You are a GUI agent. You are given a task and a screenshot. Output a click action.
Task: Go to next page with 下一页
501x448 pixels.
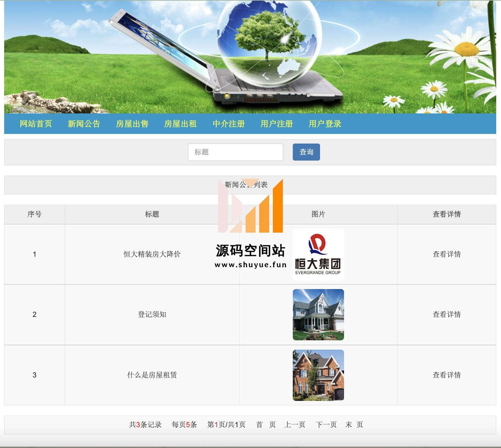(326, 425)
